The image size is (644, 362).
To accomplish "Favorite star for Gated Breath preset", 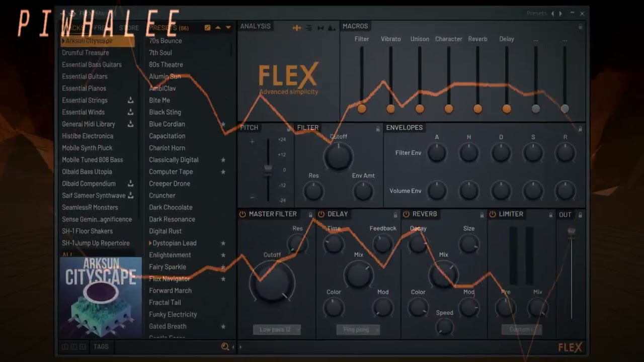I will coord(223,326).
